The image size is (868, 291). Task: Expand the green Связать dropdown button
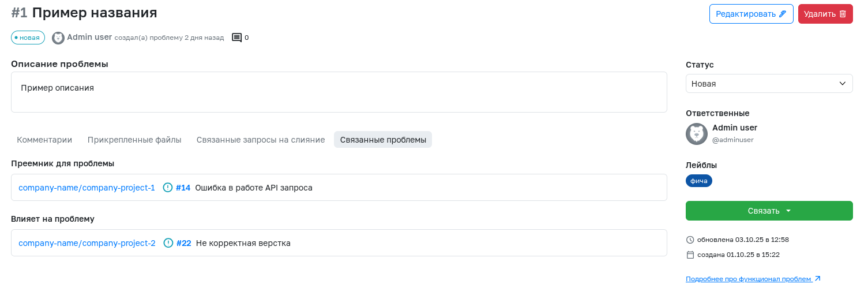[x=769, y=211]
